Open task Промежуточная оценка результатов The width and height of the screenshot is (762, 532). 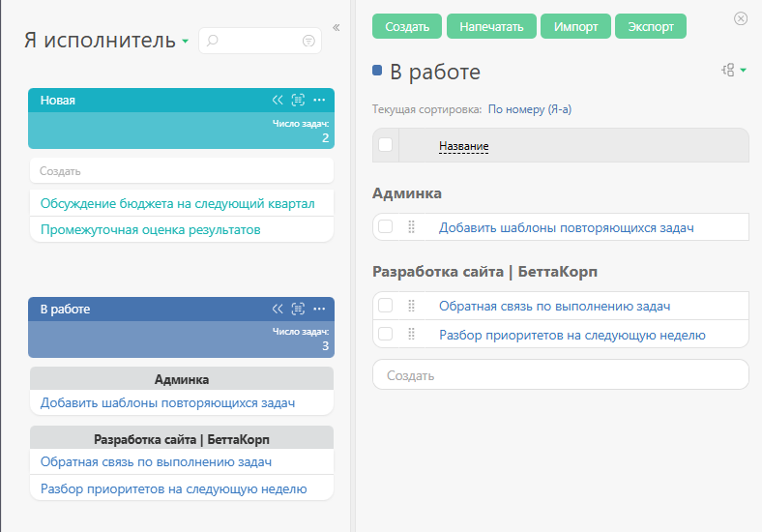pos(150,229)
